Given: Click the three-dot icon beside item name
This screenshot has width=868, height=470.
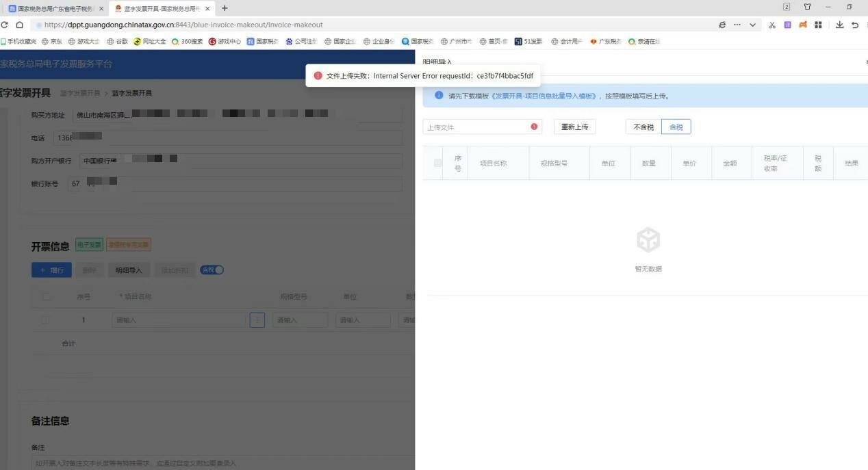Looking at the screenshot, I should pyautogui.click(x=257, y=319).
